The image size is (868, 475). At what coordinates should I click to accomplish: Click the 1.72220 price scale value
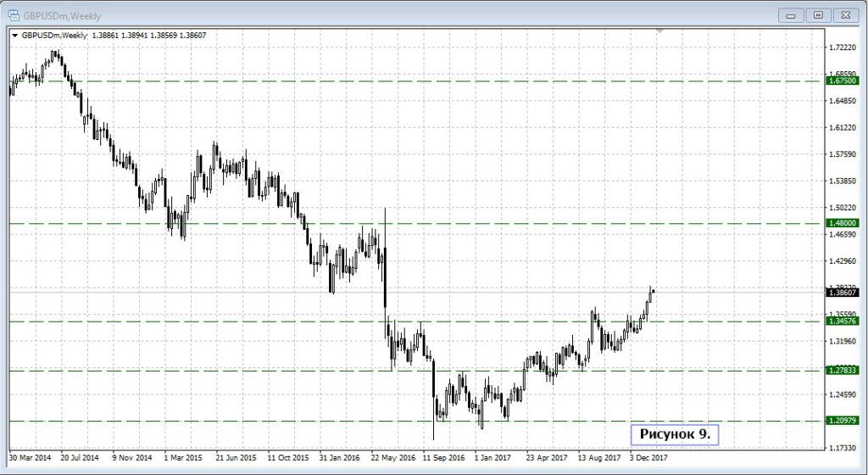coord(842,48)
